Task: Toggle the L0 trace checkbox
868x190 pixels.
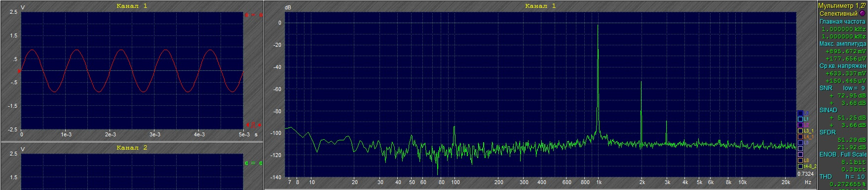Action: [800, 113]
